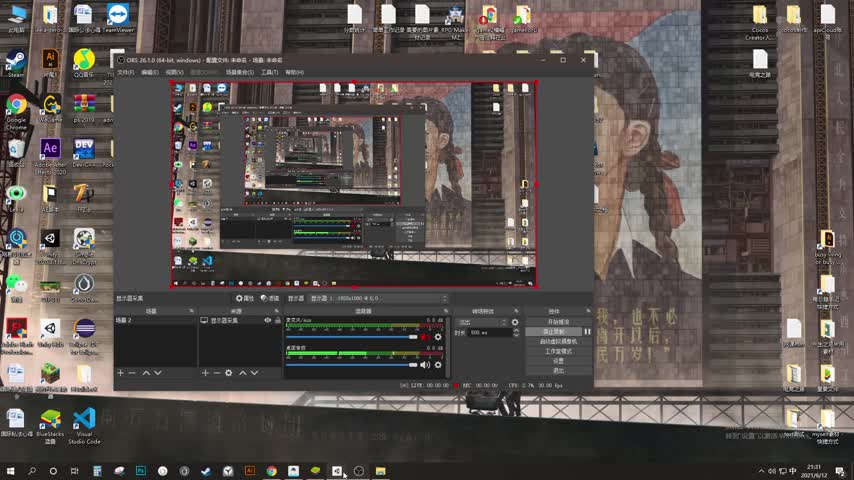The image size is (854, 480).
Task: Adjust mic/aux volume slider
Action: 351,337
